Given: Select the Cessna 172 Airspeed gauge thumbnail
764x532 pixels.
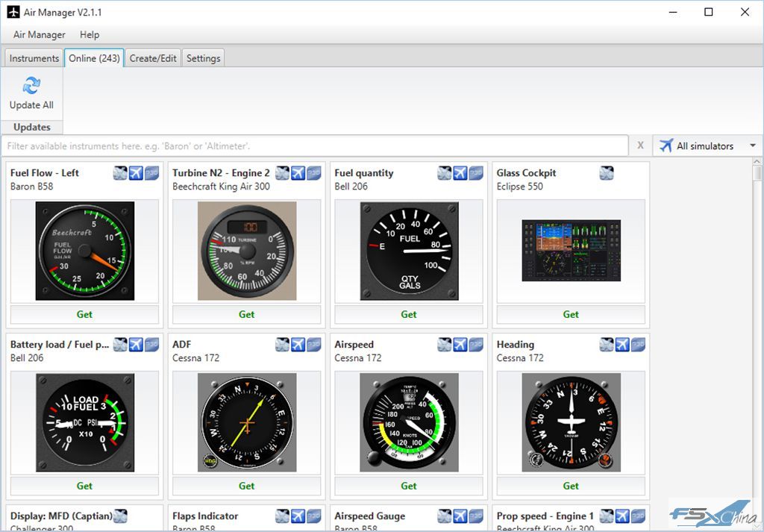Looking at the screenshot, I should [x=410, y=422].
